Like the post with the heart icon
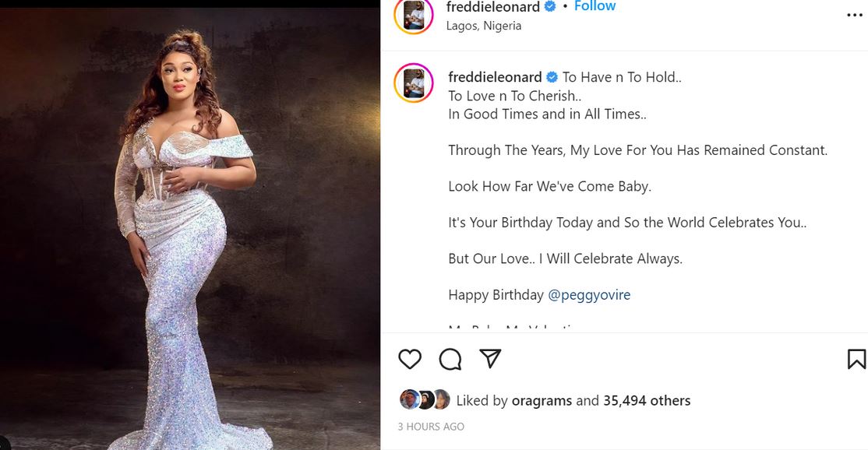This screenshot has height=450, width=868. point(410,359)
